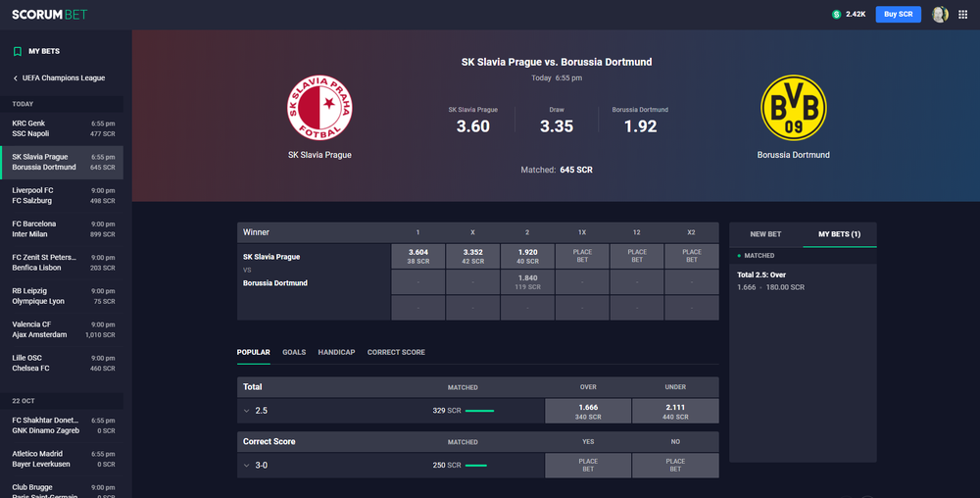980x498 pixels.
Task: Click the Matched 645 SCR text
Action: pos(557,170)
